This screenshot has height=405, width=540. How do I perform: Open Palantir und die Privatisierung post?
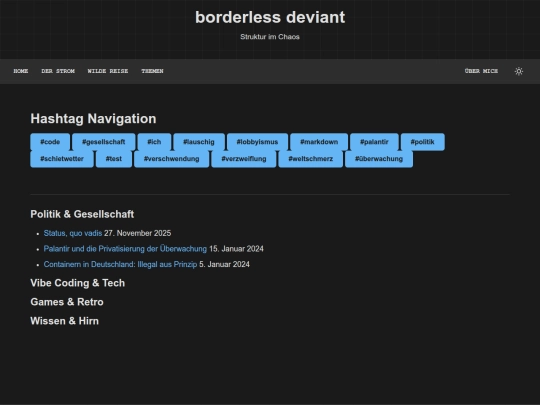(x=125, y=249)
